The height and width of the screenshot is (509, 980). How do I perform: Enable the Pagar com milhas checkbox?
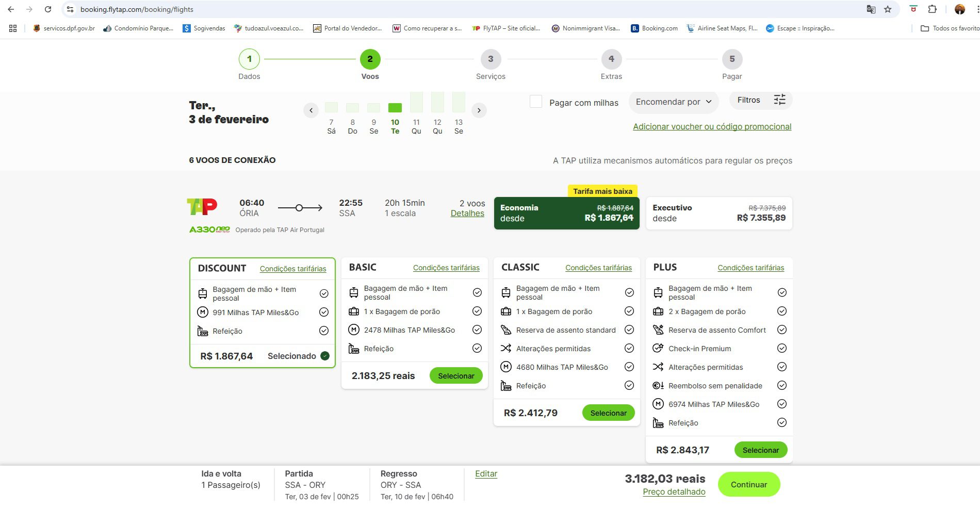pyautogui.click(x=536, y=102)
